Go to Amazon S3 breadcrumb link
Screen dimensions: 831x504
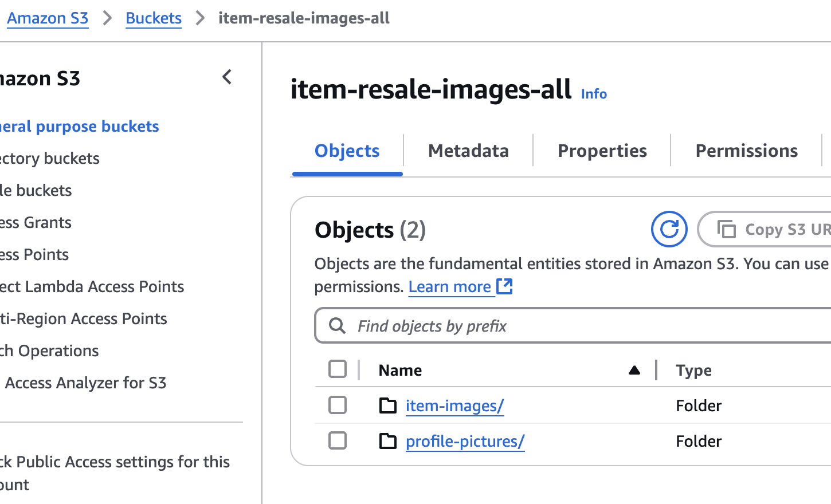[x=48, y=18]
